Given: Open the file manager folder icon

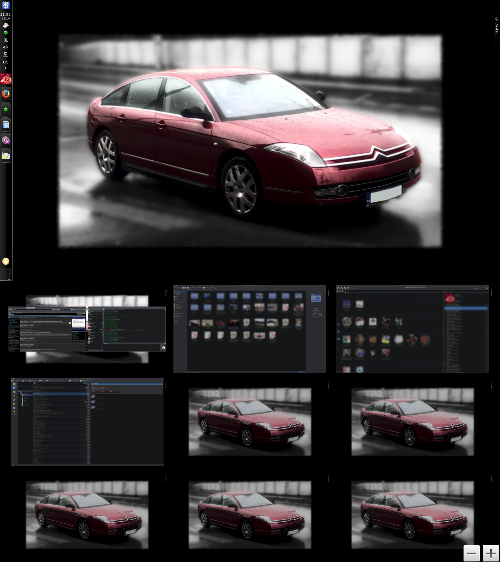Looking at the screenshot, I should click(x=5, y=155).
